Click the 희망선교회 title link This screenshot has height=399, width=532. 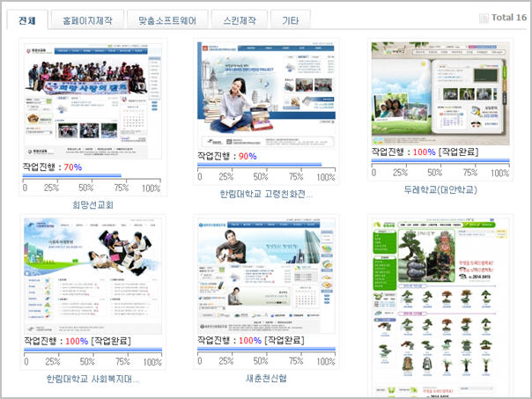click(x=93, y=205)
